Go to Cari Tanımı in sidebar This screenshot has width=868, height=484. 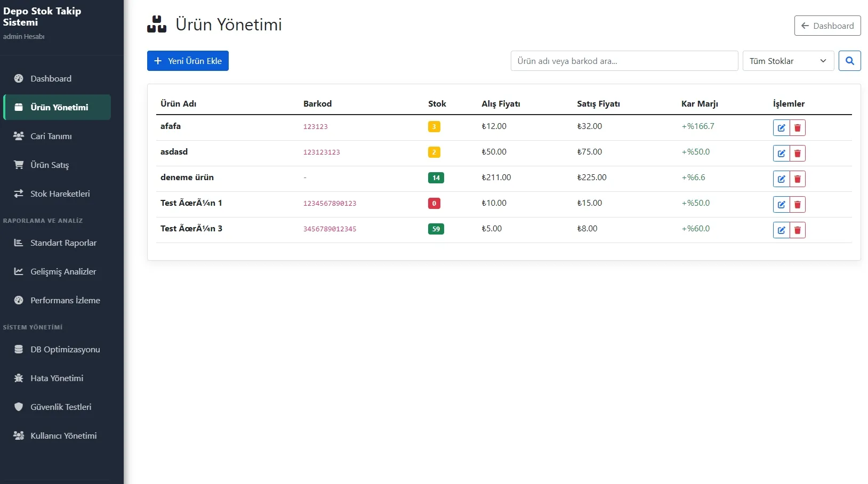click(51, 136)
